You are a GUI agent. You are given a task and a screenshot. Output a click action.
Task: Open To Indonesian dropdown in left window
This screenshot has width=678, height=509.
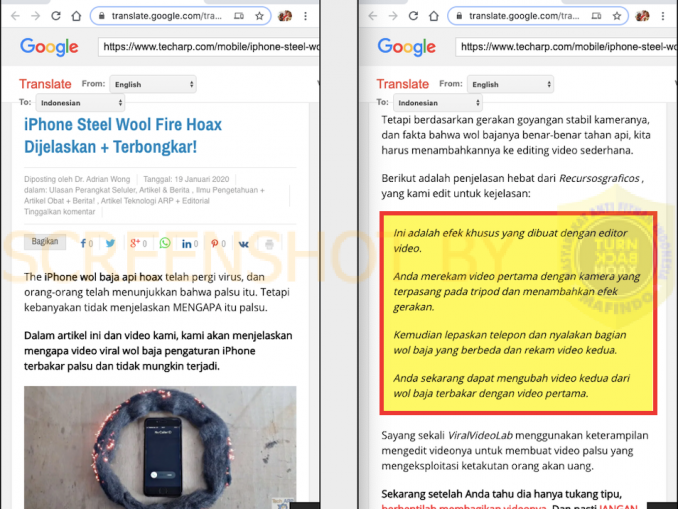80,103
